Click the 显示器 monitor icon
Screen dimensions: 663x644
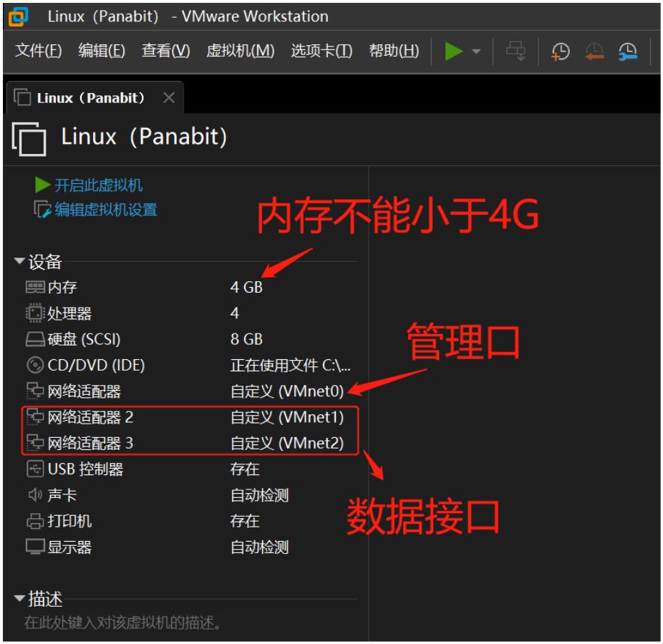[34, 547]
